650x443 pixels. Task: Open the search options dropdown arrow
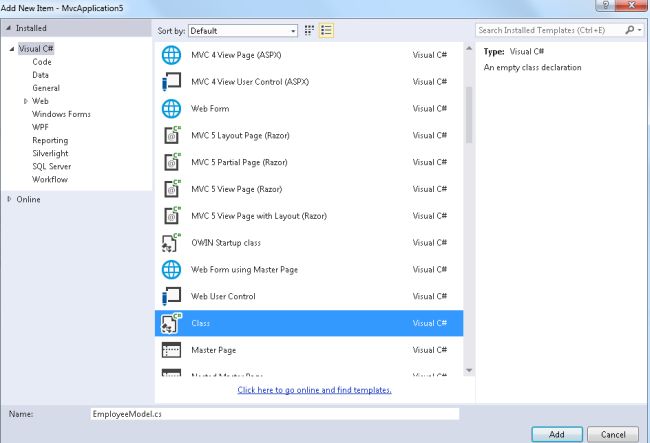coord(640,30)
